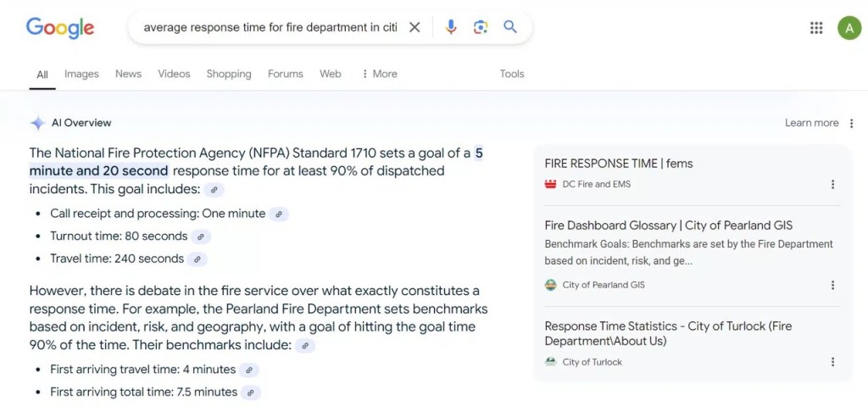
Task: Click the magnifying glass search button
Action: click(x=510, y=27)
